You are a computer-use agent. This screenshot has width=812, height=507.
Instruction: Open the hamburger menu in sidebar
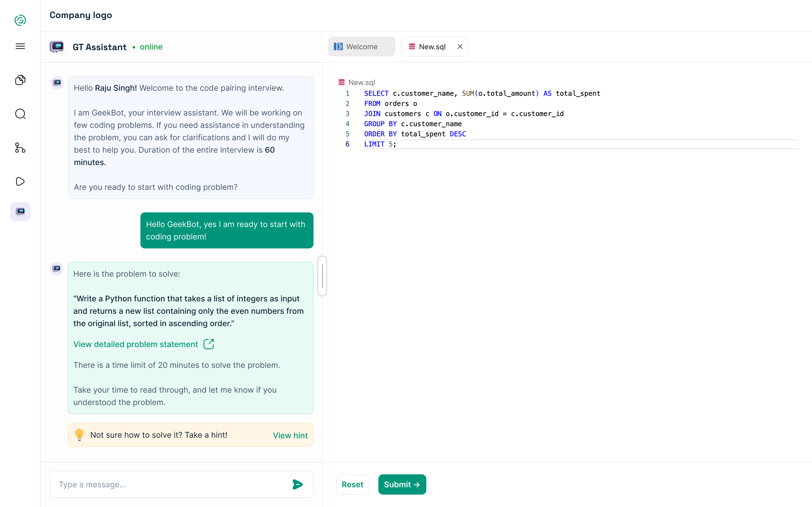click(20, 46)
